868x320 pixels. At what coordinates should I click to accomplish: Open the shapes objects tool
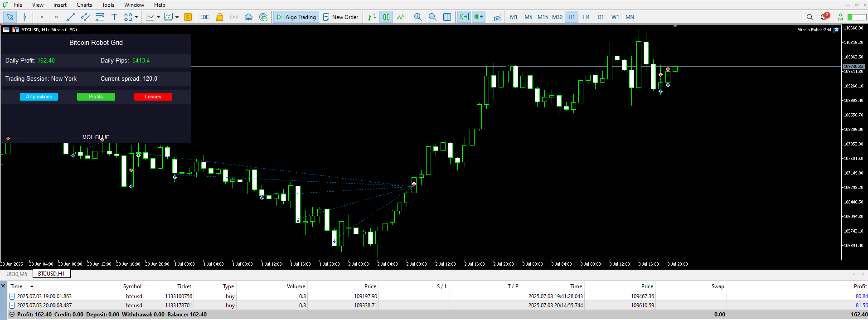click(128, 17)
